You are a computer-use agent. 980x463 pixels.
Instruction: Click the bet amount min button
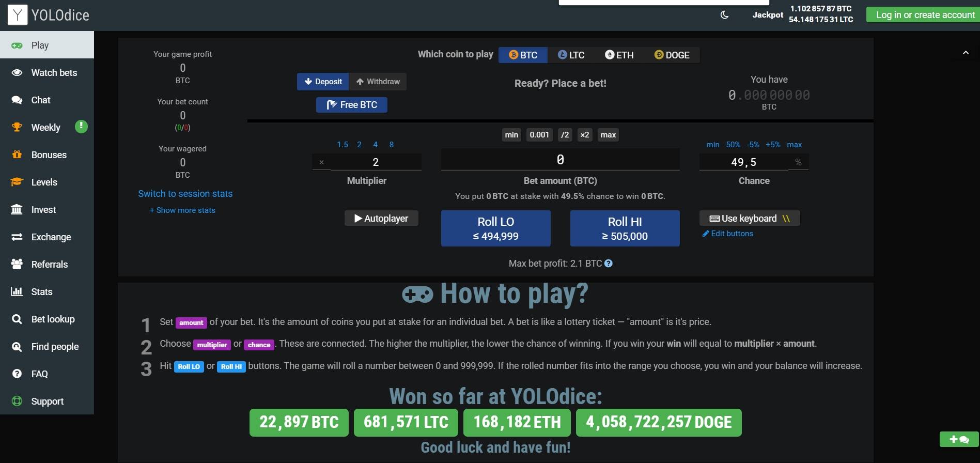[x=511, y=135]
